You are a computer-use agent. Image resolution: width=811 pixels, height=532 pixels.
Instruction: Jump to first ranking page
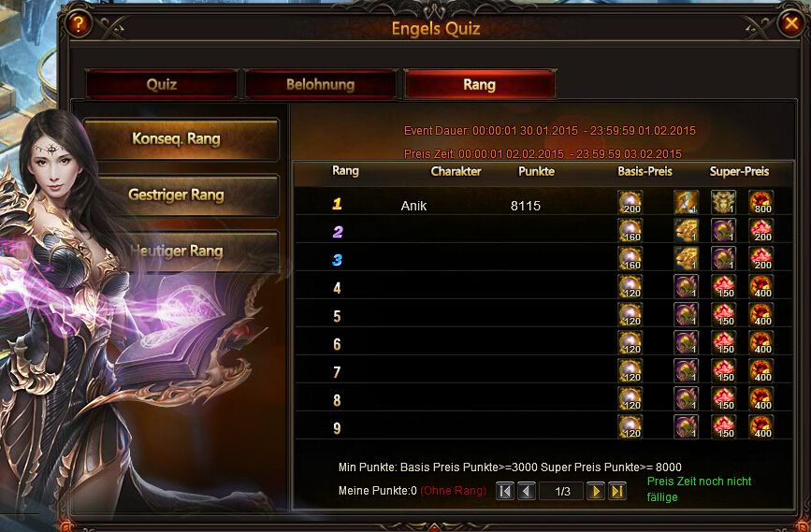click(505, 491)
